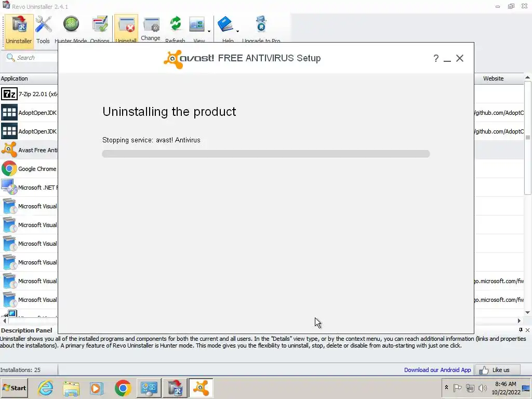Switch to Revo Uninstaller taskbar item

[175, 388]
